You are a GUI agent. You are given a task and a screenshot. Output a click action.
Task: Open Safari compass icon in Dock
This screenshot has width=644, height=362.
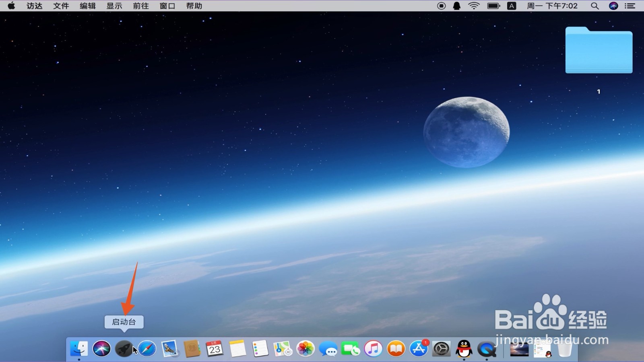pyautogui.click(x=147, y=348)
